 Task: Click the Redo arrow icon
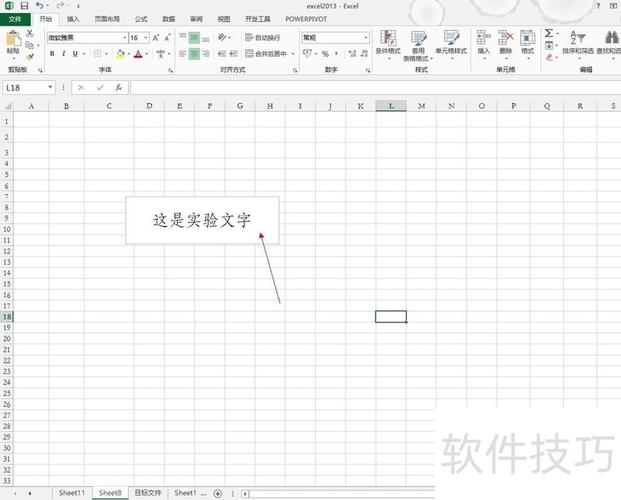pyautogui.click(x=60, y=6)
